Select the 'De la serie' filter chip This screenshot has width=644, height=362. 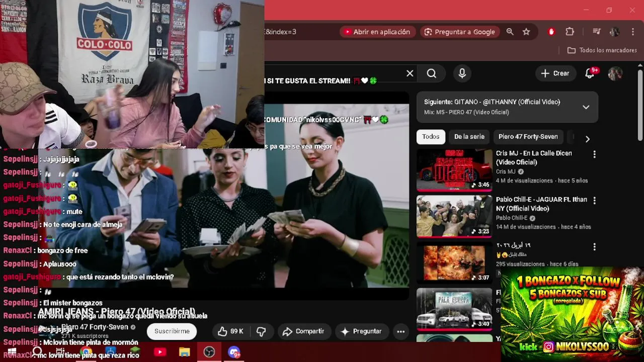coord(469,137)
